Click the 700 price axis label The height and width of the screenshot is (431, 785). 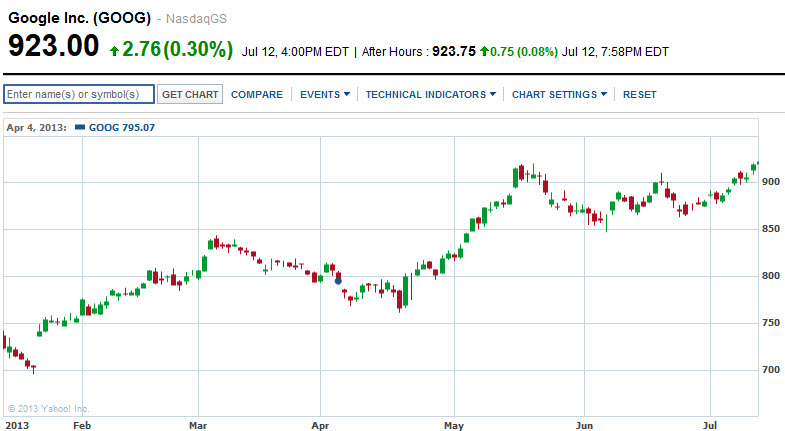point(771,370)
